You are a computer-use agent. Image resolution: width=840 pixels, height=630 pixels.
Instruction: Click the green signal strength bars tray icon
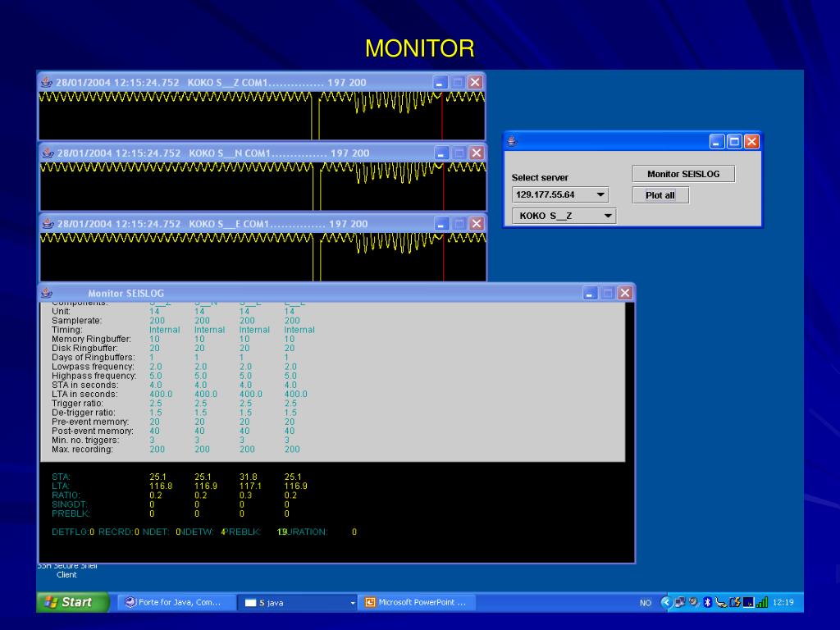pos(762,602)
